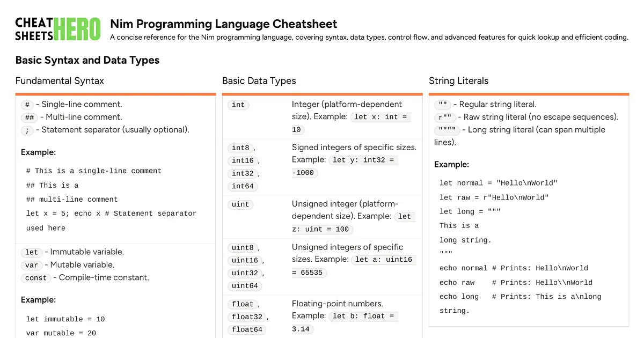Select the "float32" badge
644x338 pixels.
(x=247, y=317)
